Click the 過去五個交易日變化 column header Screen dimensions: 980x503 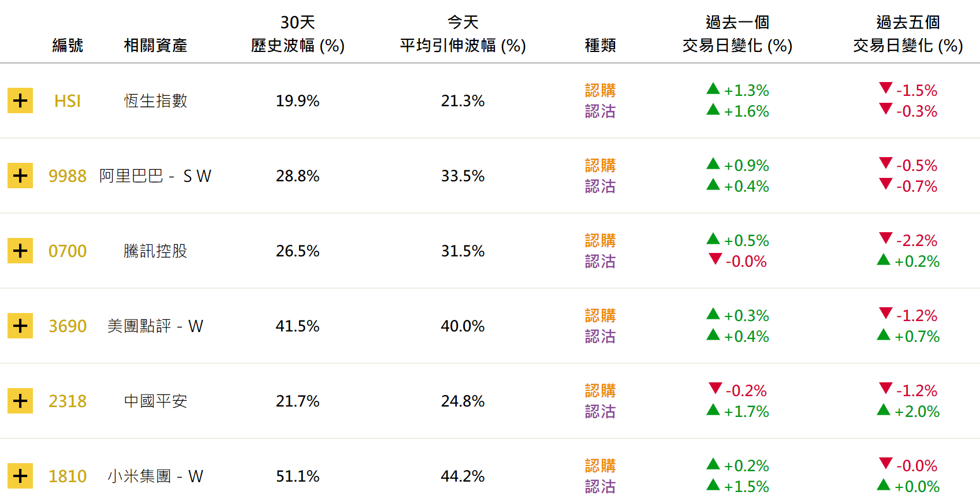[908, 34]
